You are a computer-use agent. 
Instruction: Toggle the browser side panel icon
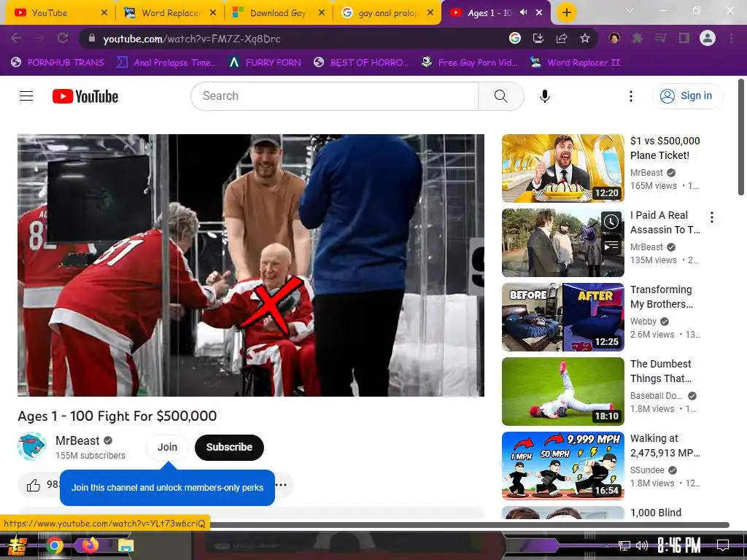(684, 38)
